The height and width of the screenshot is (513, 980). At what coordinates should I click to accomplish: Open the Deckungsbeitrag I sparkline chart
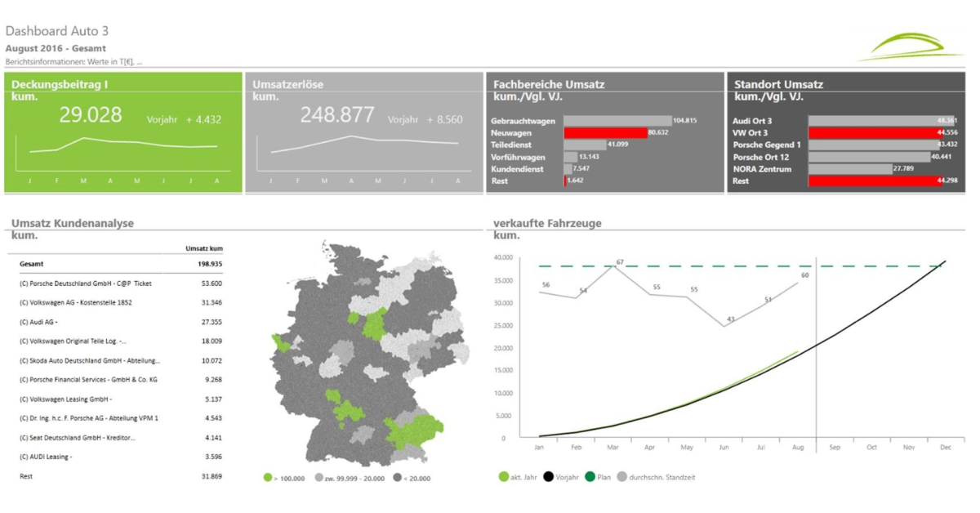coord(123,155)
